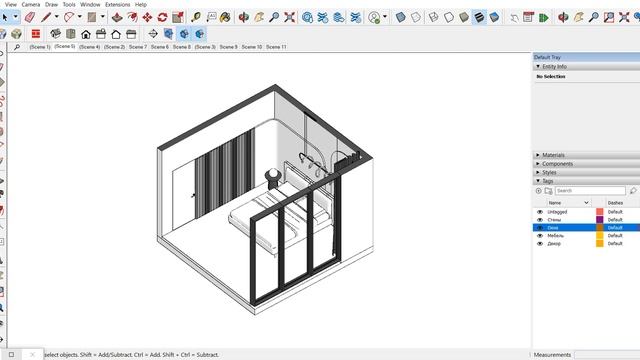Collapse the Tags panel
This screenshot has width=640, height=360.
click(x=538, y=181)
